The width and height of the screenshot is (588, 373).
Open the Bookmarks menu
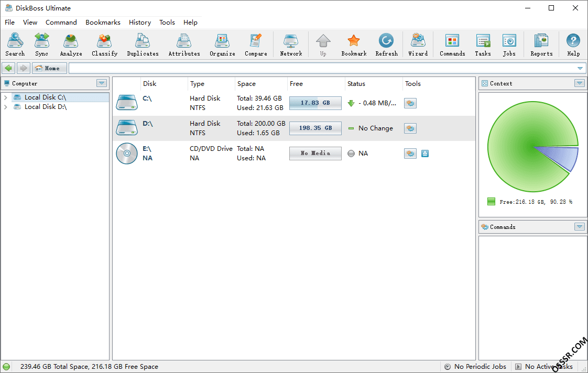click(x=103, y=23)
